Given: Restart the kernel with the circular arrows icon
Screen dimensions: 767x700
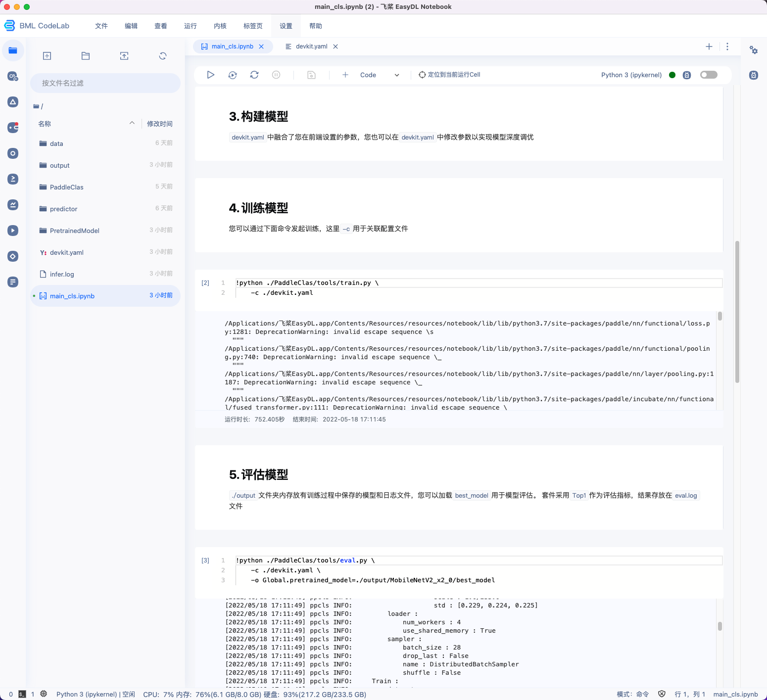Looking at the screenshot, I should 254,75.
